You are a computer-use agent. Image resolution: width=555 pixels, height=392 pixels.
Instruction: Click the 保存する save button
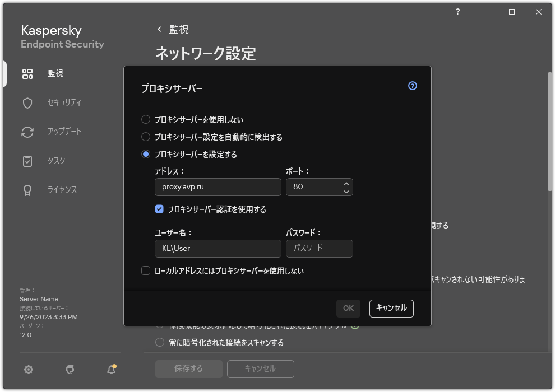(x=188, y=368)
